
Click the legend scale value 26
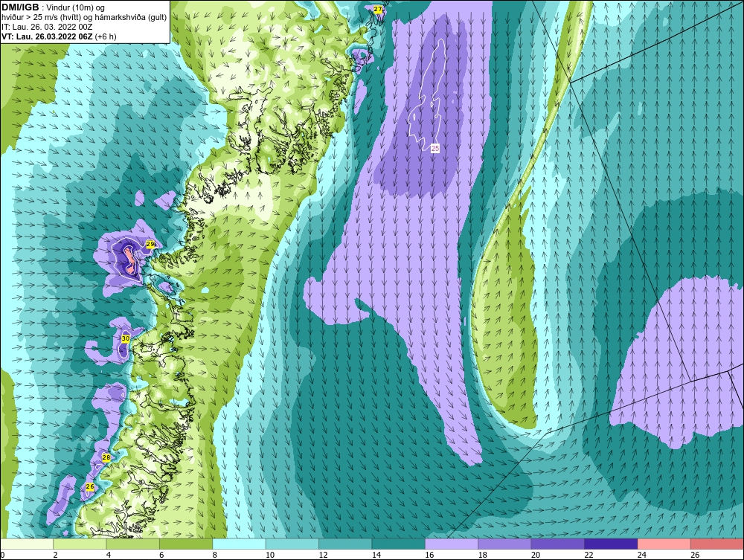pos(695,555)
